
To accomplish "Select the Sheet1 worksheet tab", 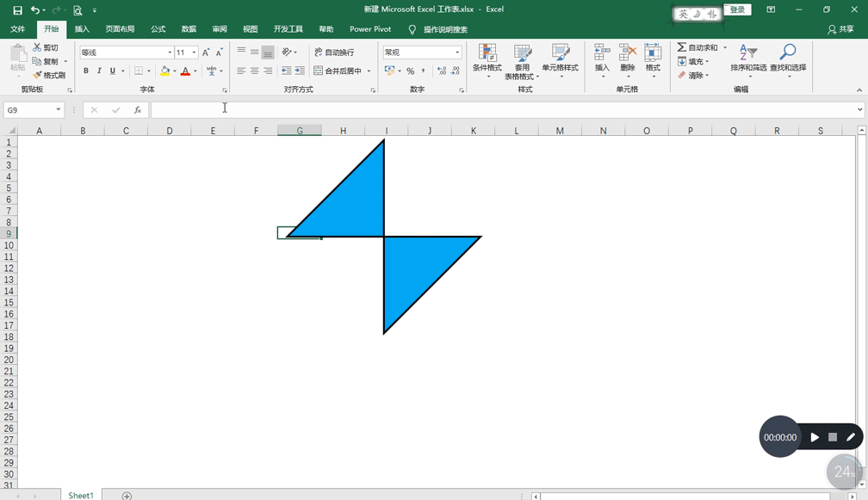I will 81,495.
